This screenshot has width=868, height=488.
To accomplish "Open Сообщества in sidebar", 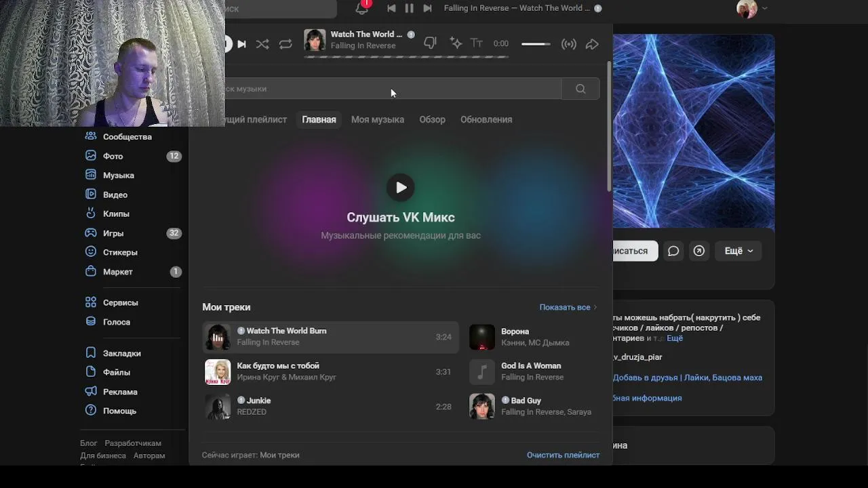I will coord(127,137).
